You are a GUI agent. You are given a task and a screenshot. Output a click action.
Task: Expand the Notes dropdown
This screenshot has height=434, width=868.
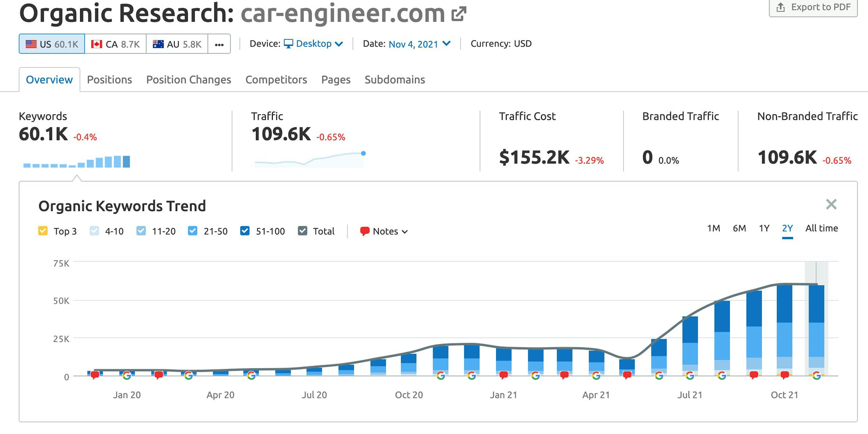[405, 232]
